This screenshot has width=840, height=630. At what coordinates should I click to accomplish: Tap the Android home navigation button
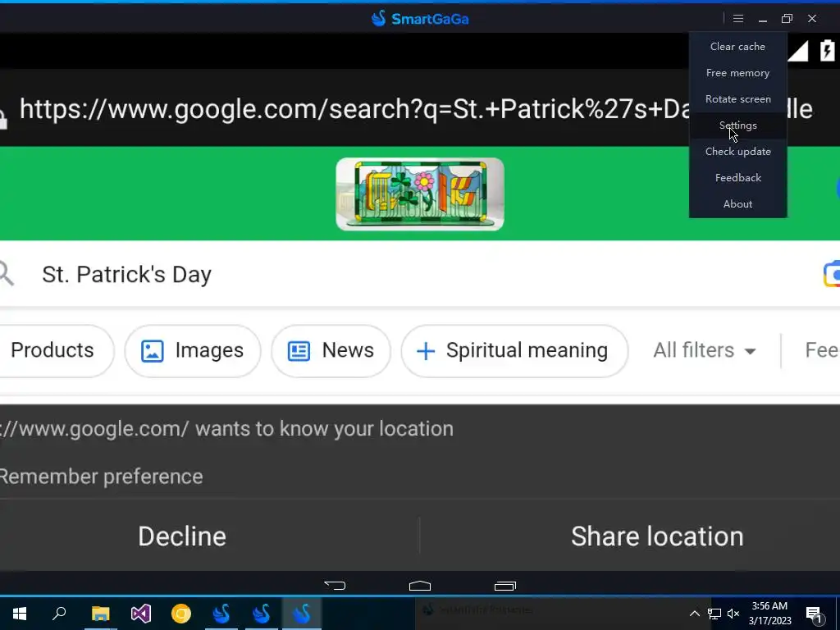(419, 586)
